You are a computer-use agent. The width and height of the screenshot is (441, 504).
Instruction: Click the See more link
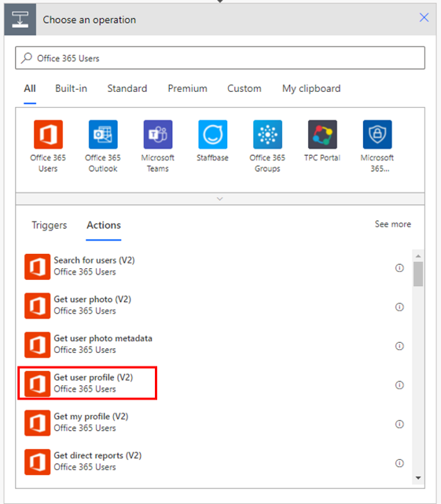pos(393,224)
